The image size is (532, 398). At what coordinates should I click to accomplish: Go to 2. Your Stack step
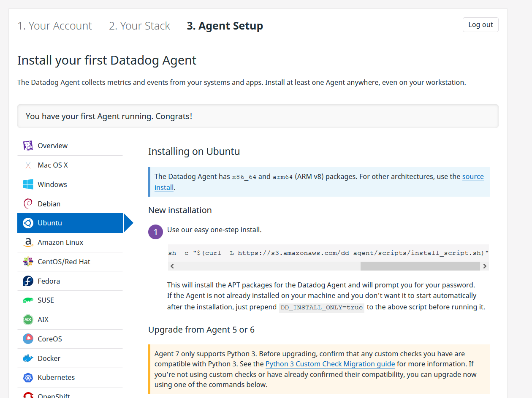139,26
